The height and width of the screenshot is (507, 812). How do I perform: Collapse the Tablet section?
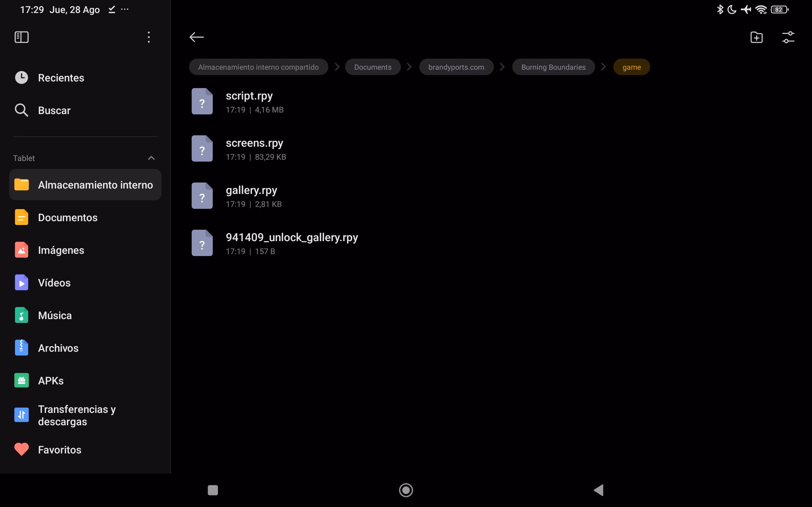pyautogui.click(x=151, y=158)
